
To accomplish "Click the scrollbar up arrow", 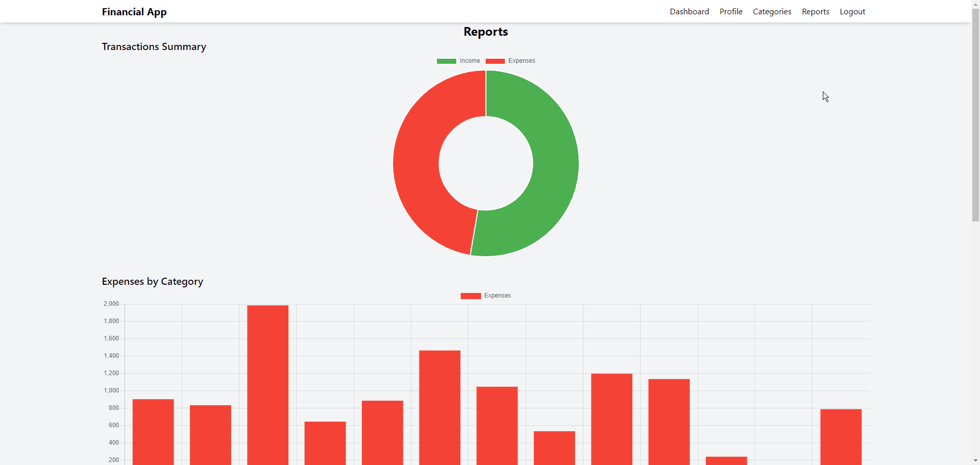I will 975,4.
